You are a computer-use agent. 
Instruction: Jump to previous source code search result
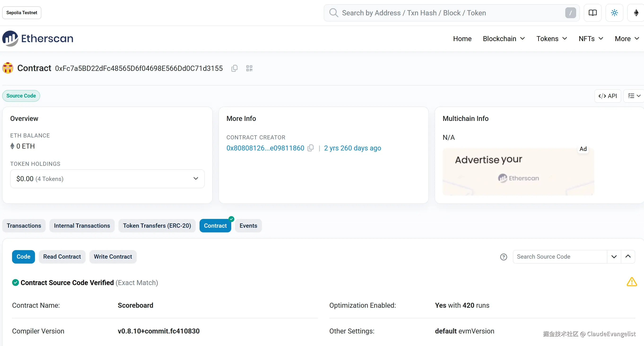pos(628,257)
